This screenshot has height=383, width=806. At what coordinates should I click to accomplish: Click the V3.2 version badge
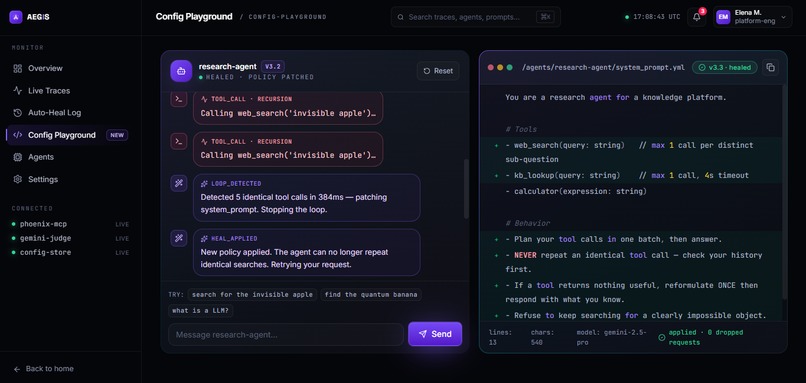coord(272,66)
